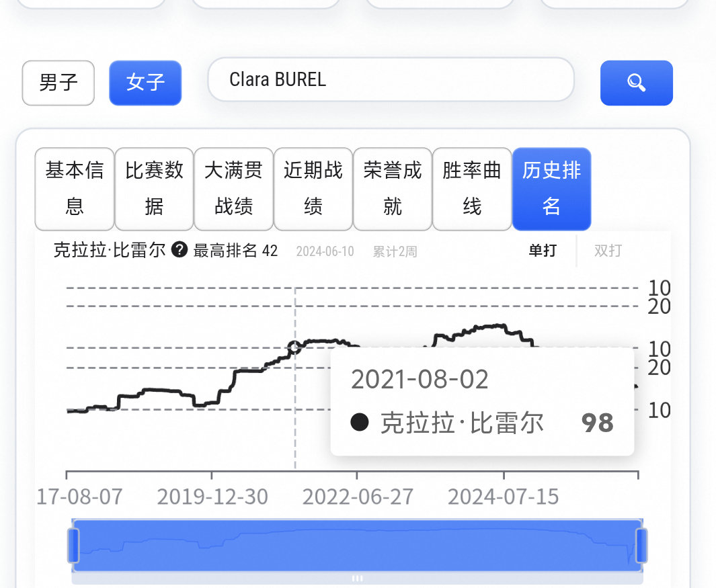Click the left range slider handle
Screen dimensions: 716x588
pos(73,545)
